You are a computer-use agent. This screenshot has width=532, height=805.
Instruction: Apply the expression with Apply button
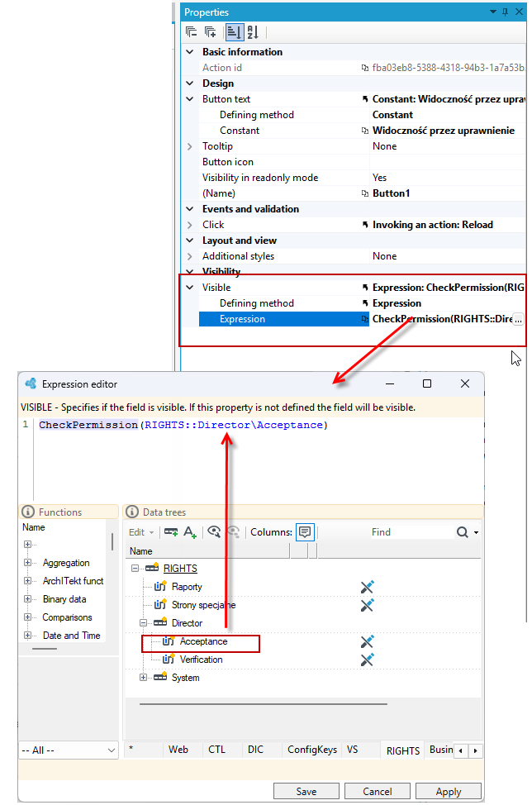coord(449,792)
